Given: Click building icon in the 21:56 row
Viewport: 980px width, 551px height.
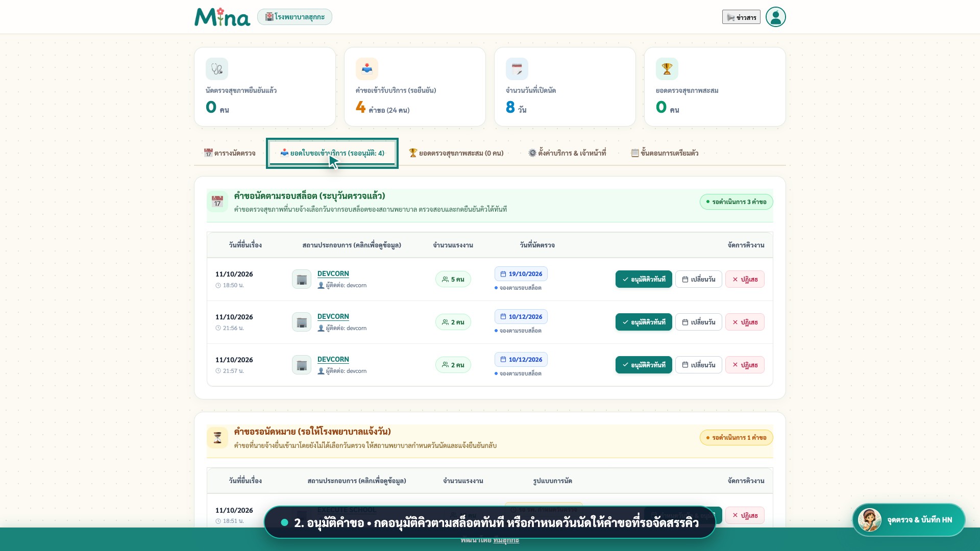Looking at the screenshot, I should click(x=302, y=322).
